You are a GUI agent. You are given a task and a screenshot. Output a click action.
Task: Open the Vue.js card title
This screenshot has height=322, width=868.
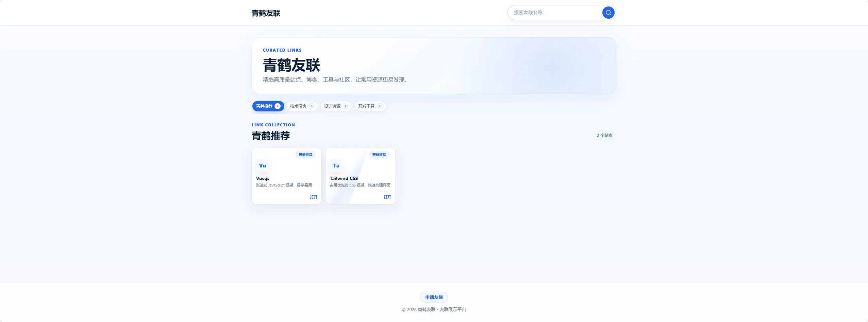click(263, 178)
